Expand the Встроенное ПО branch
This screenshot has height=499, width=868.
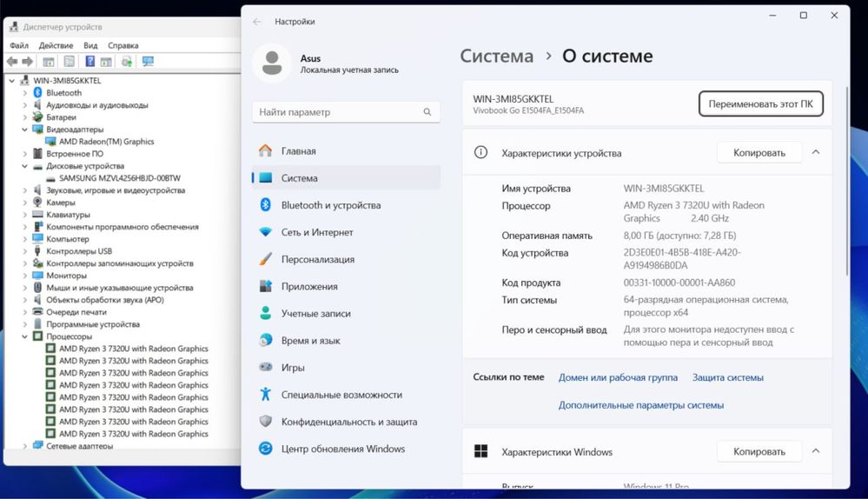click(24, 154)
